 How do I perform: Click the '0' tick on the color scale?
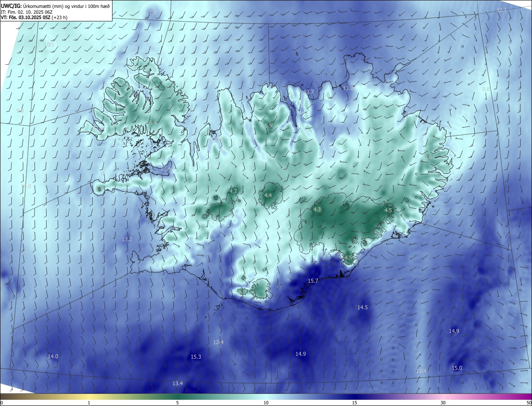point(1,403)
